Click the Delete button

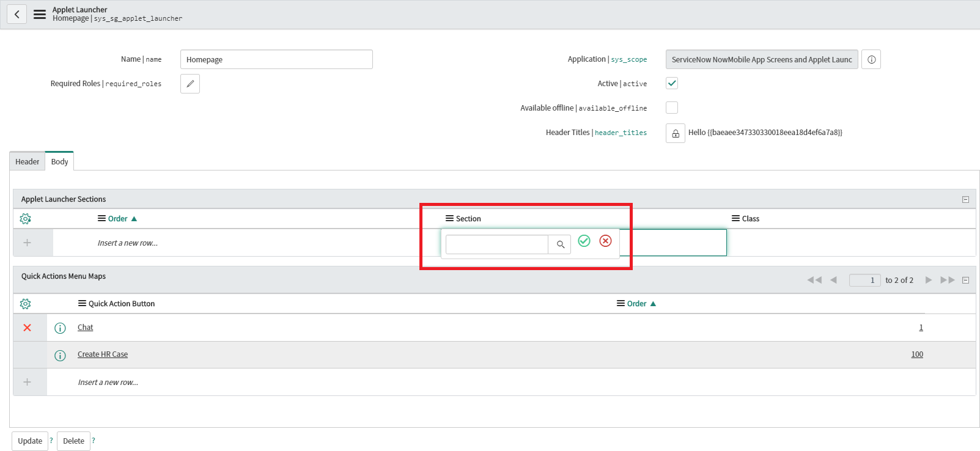[x=73, y=441]
